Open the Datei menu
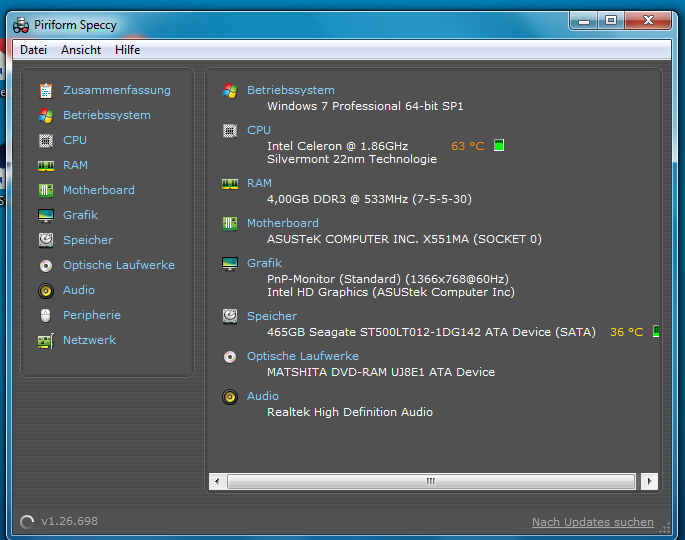This screenshot has height=540, width=685. 33,50
